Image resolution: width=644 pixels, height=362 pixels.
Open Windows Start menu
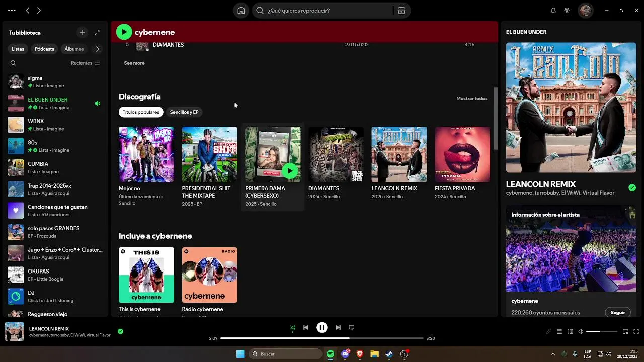click(240, 354)
